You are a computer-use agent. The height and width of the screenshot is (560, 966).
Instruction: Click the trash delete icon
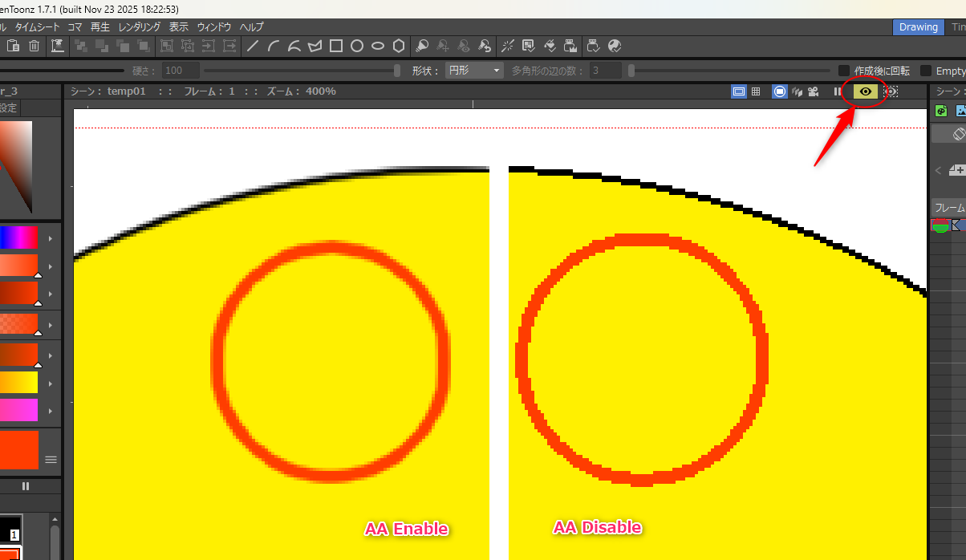(x=34, y=47)
